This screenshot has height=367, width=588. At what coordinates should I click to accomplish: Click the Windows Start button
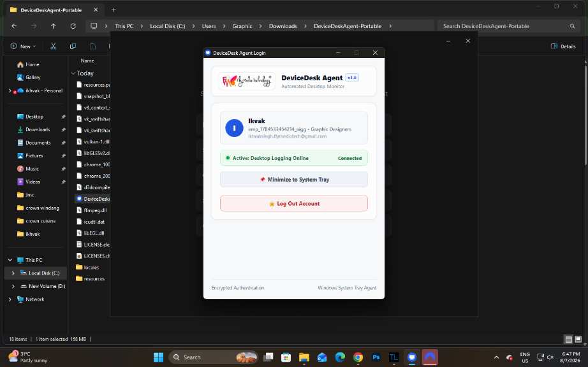[x=159, y=357]
